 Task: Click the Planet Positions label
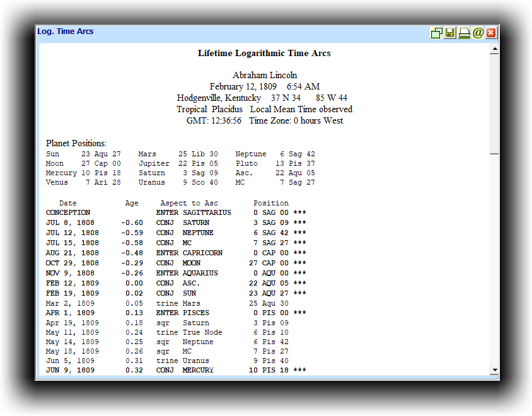point(76,144)
